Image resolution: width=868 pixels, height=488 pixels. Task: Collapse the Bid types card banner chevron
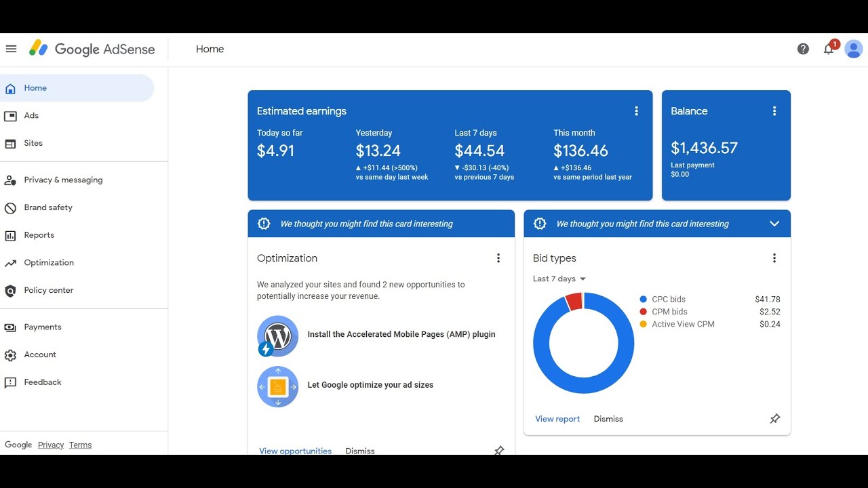(774, 224)
